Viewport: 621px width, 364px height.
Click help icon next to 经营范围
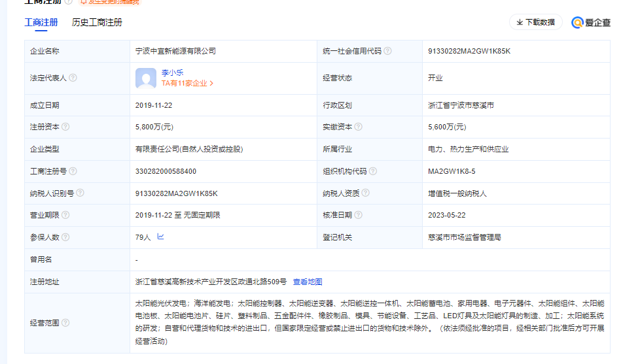[x=65, y=323]
